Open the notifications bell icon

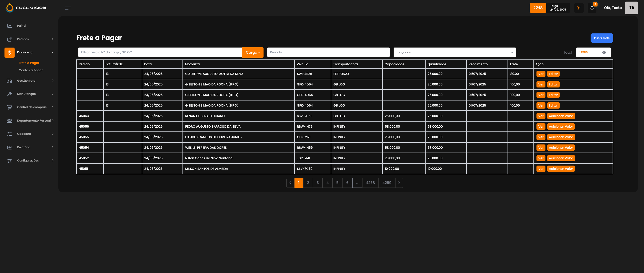tap(592, 8)
